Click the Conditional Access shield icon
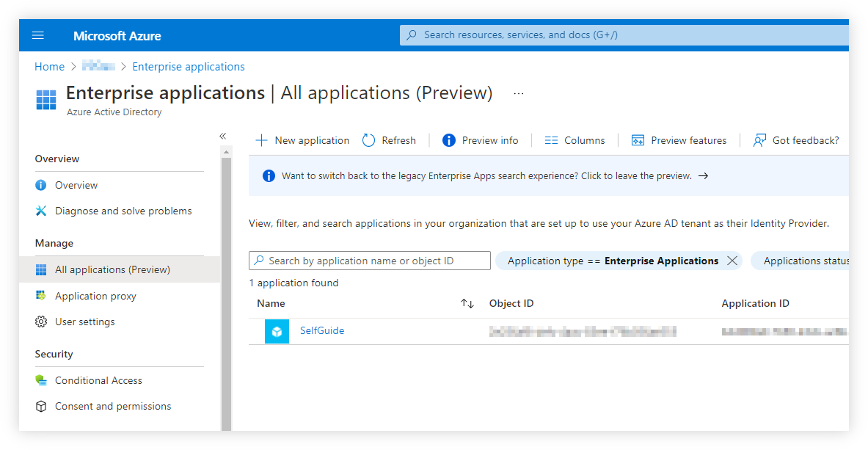The image size is (868, 450). [x=41, y=380]
